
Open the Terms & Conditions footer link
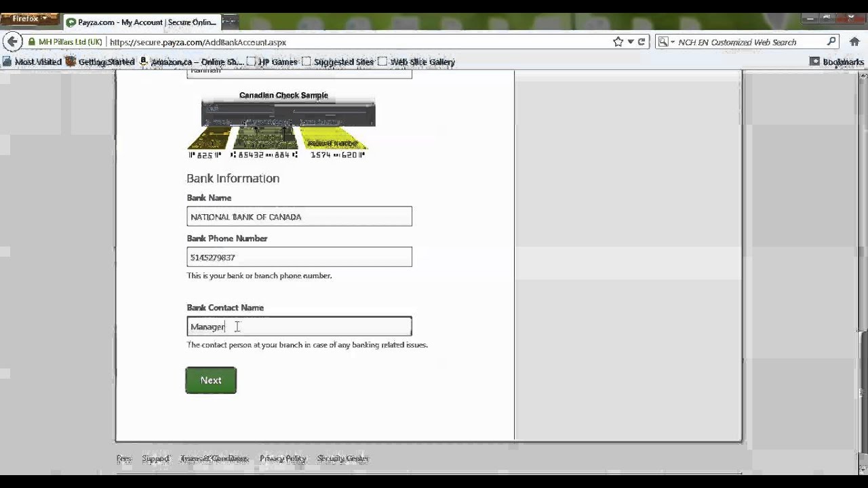coord(214,459)
